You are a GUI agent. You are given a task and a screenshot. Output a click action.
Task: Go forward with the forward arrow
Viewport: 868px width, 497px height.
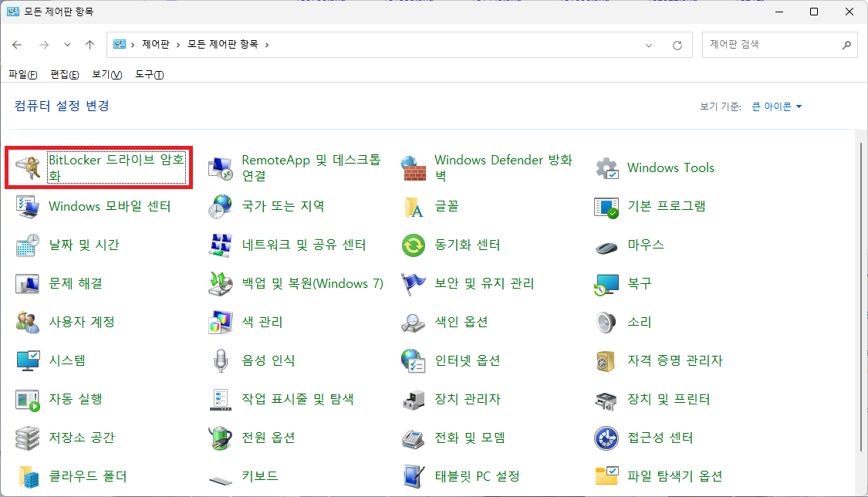(x=44, y=45)
